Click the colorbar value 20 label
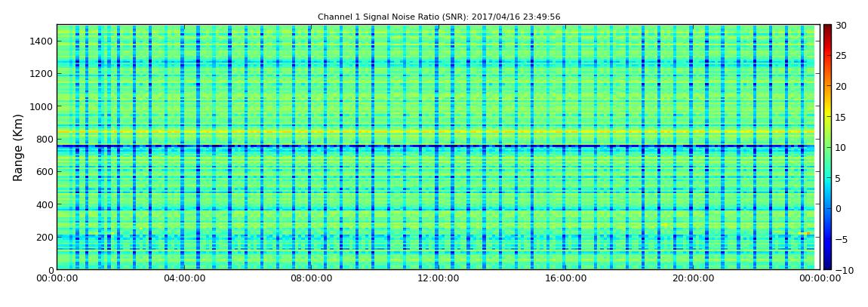The height and width of the screenshot is (307, 868). (x=841, y=86)
